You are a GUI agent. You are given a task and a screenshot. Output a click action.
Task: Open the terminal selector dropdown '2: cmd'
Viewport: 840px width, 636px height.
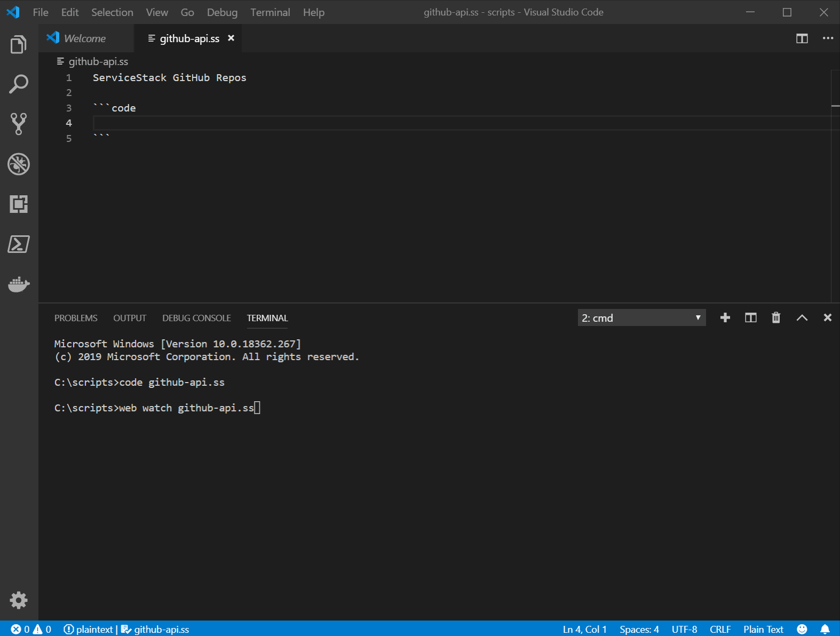click(x=642, y=318)
